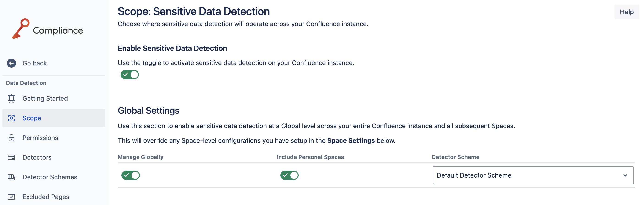
Task: Navigate to the Getting Started page
Action: click(45, 98)
